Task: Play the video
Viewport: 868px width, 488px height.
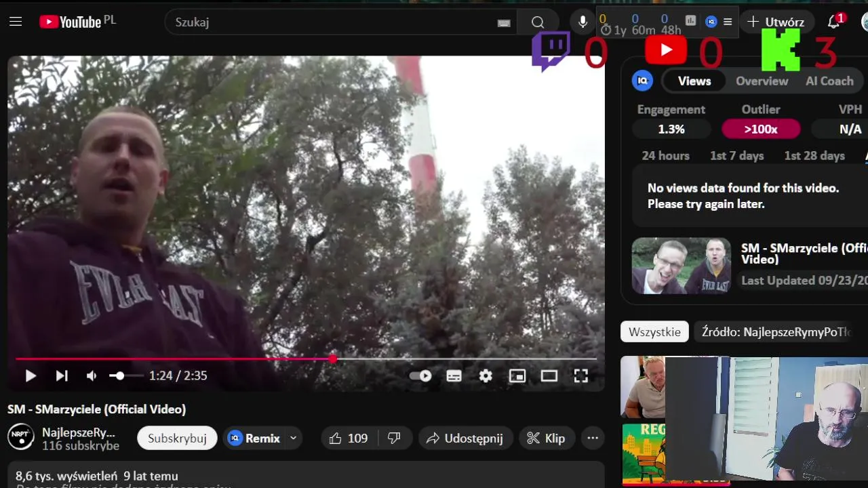Action: 31,375
